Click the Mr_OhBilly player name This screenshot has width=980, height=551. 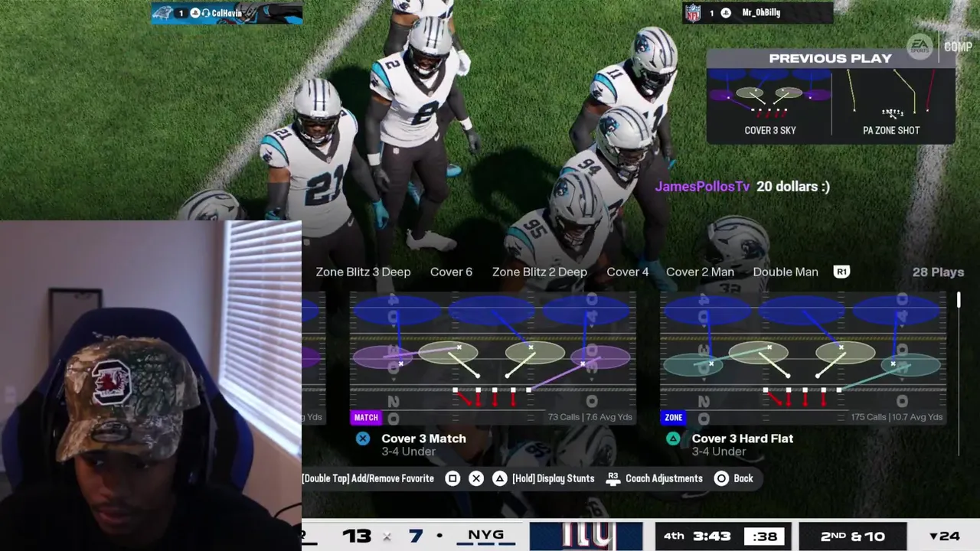(761, 13)
